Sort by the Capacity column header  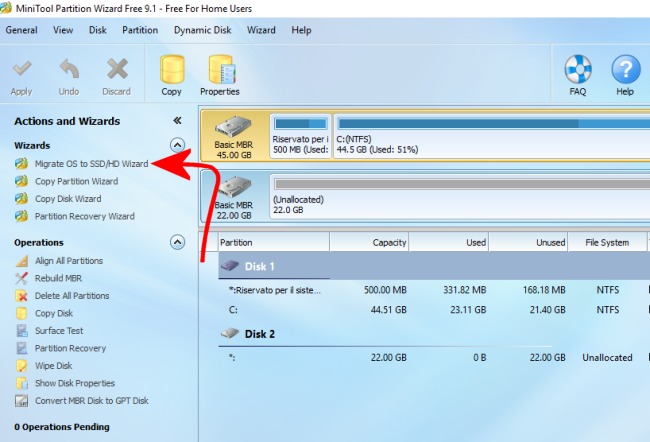coord(369,243)
